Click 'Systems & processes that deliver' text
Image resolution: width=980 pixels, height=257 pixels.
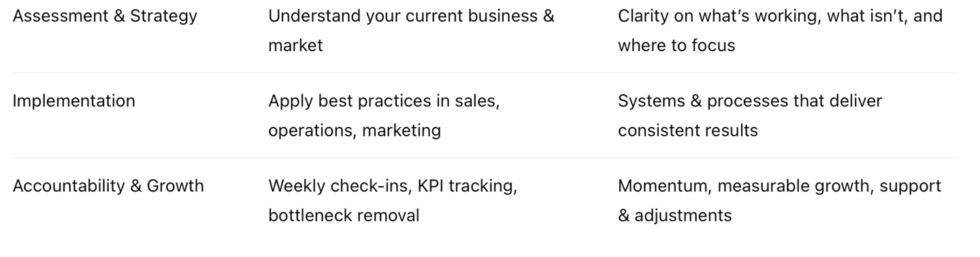pos(750,101)
